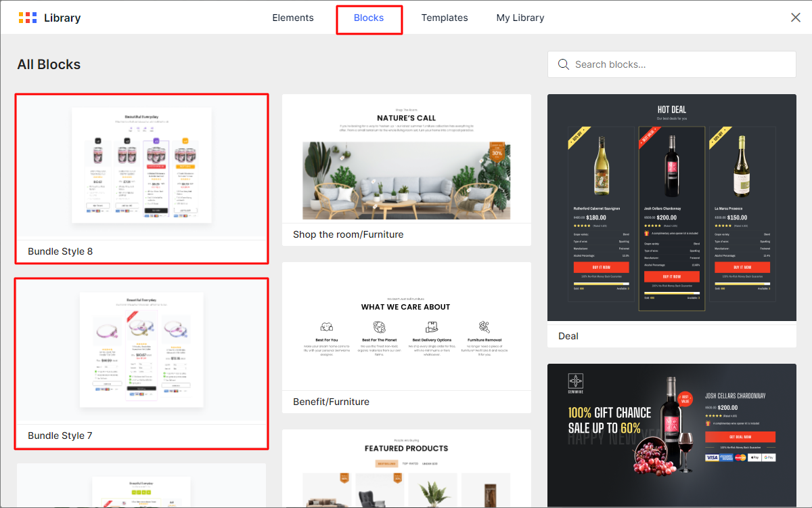Image resolution: width=812 pixels, height=508 pixels.
Task: Go to the Templates tab
Action: 445,18
